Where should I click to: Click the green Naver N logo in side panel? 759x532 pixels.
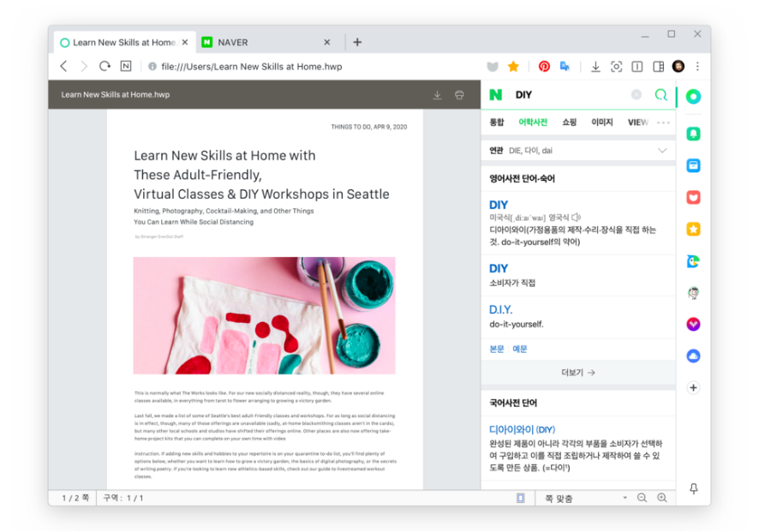click(x=496, y=95)
